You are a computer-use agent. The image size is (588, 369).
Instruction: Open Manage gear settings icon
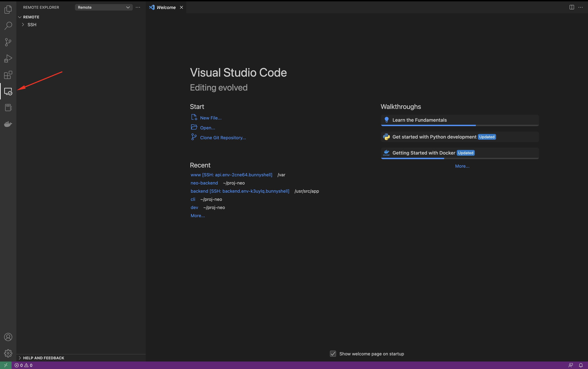click(8, 353)
